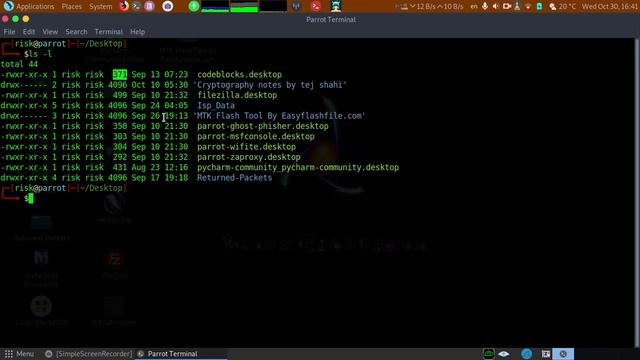Viewport: 640px width, 360px height.
Task: Open the Terminal menu in menu bar
Action: pos(108,31)
